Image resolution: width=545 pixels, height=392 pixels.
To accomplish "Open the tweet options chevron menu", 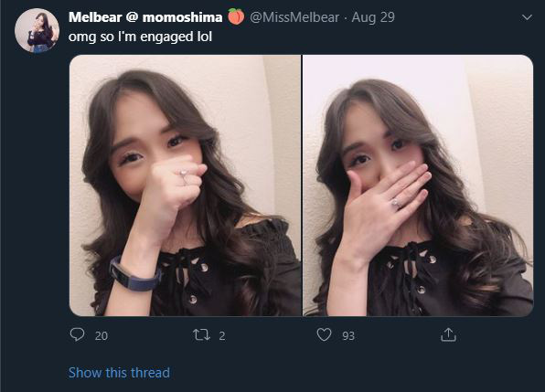I will [x=527, y=17].
